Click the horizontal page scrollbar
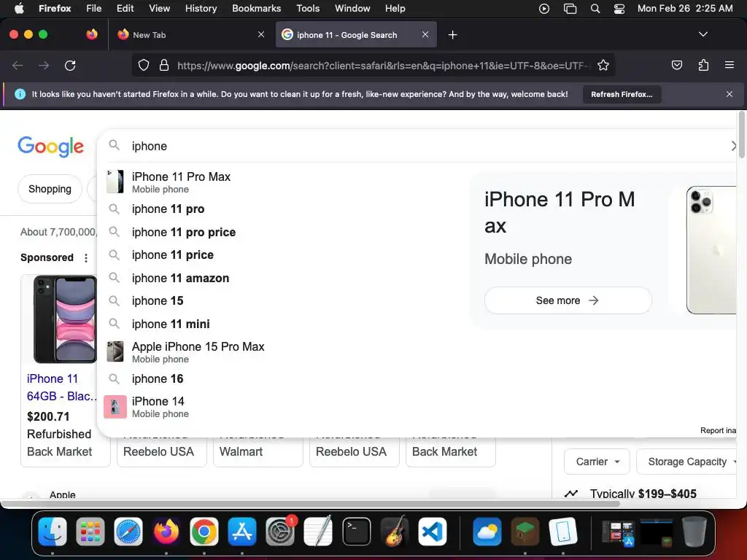The height and width of the screenshot is (560, 747). (x=309, y=504)
